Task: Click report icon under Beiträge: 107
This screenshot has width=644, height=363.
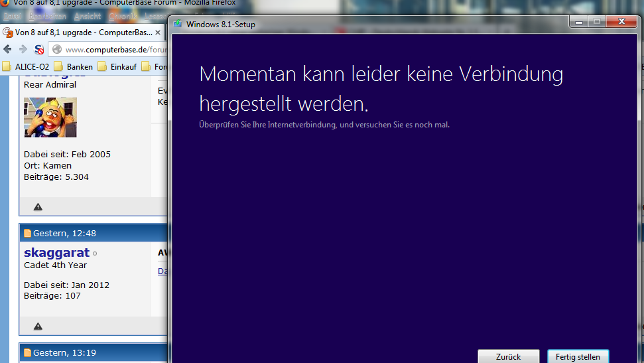Action: click(38, 327)
